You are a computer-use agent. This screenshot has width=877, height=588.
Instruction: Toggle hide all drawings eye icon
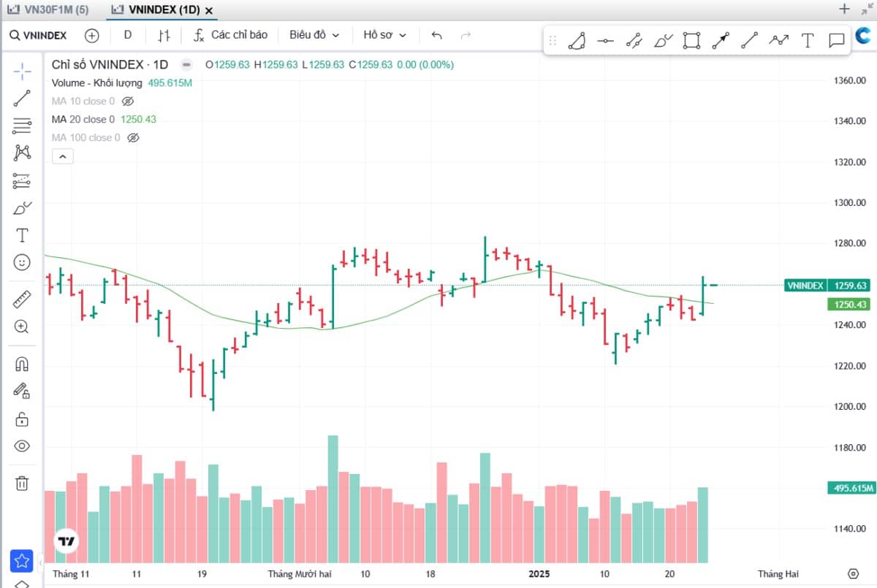click(22, 446)
